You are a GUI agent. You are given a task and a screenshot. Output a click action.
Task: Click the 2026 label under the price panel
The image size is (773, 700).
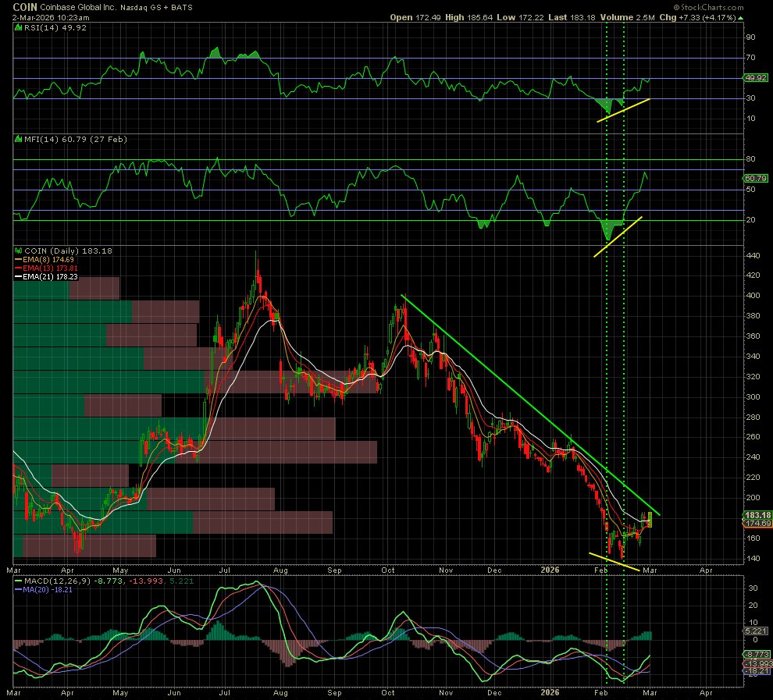550,570
